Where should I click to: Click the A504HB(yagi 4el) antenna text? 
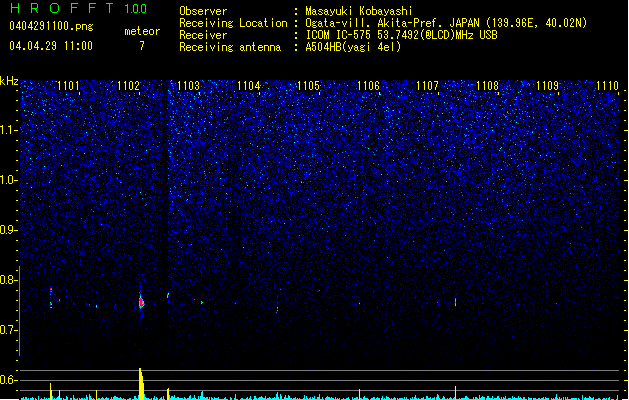coord(353,47)
